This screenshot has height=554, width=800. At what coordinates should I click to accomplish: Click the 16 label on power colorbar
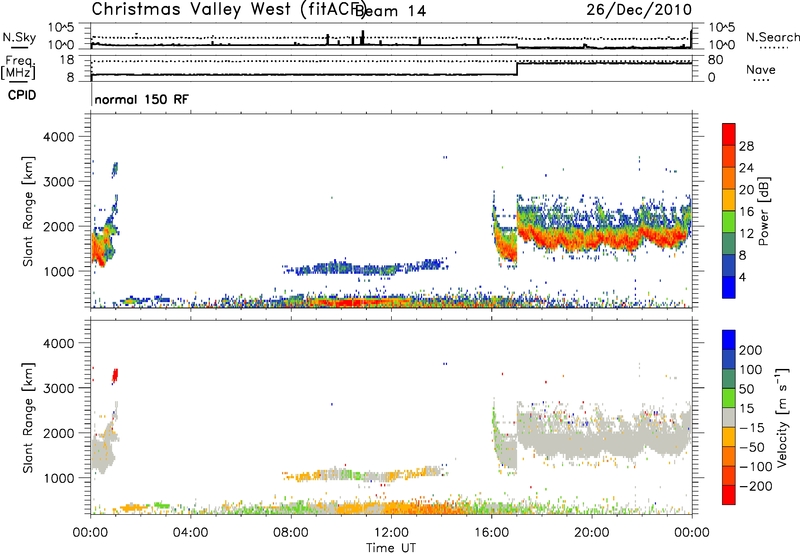(746, 212)
